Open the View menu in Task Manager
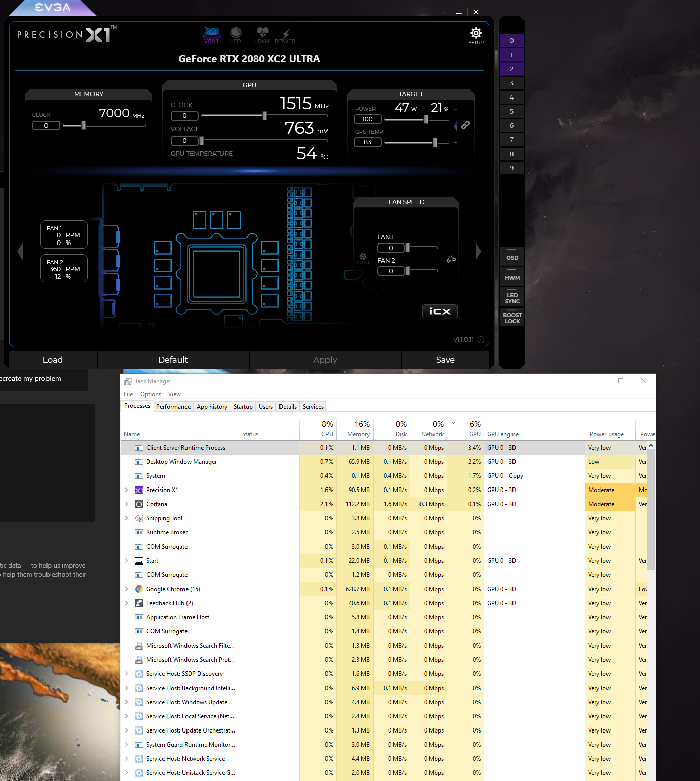Viewport: 700px width, 781px height. point(174,394)
